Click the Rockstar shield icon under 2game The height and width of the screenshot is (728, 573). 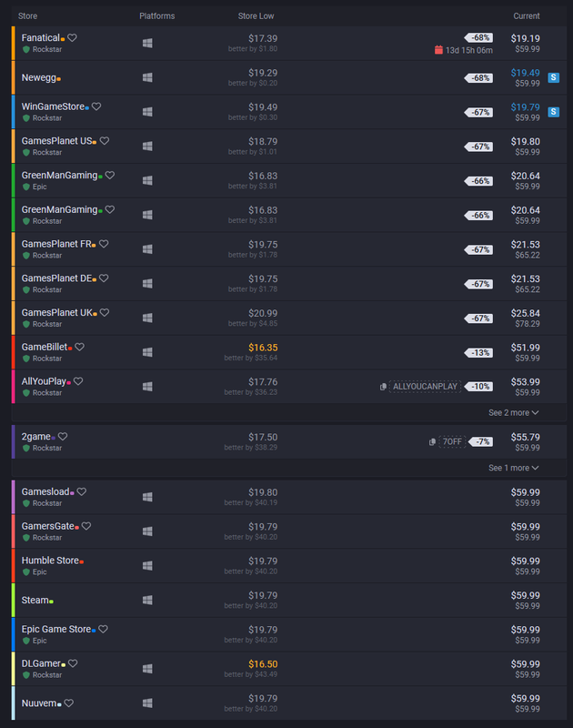(x=26, y=449)
